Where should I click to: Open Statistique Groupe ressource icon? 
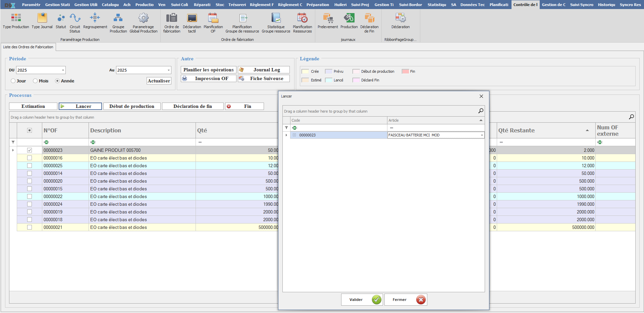pyautogui.click(x=276, y=18)
